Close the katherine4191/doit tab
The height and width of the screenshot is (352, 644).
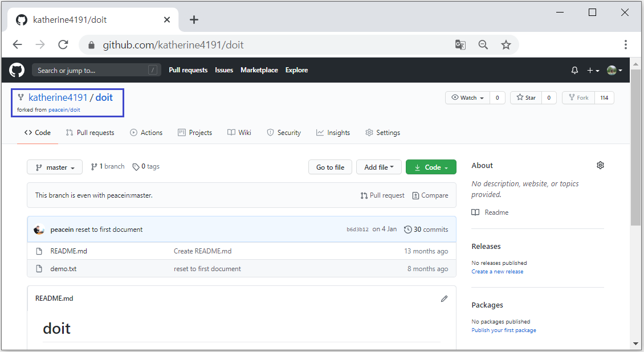[x=167, y=20]
